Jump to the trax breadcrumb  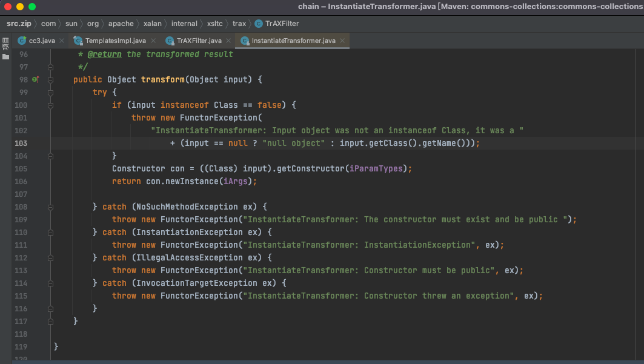pyautogui.click(x=239, y=24)
